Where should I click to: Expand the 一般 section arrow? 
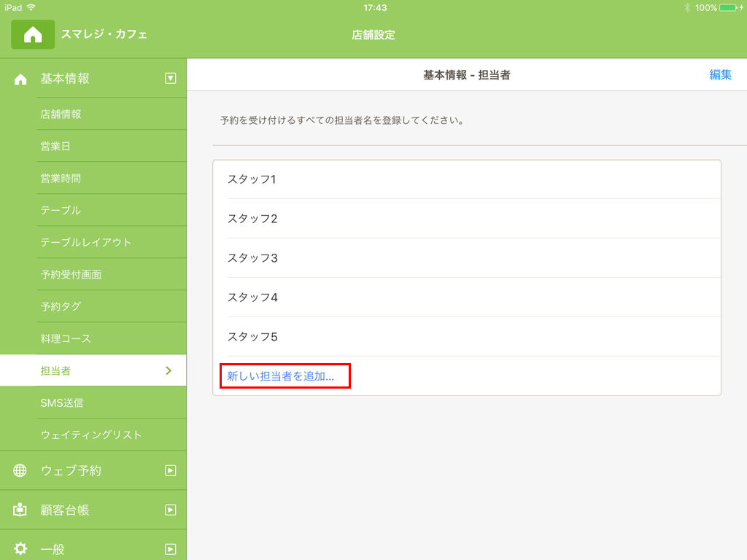pos(171,549)
